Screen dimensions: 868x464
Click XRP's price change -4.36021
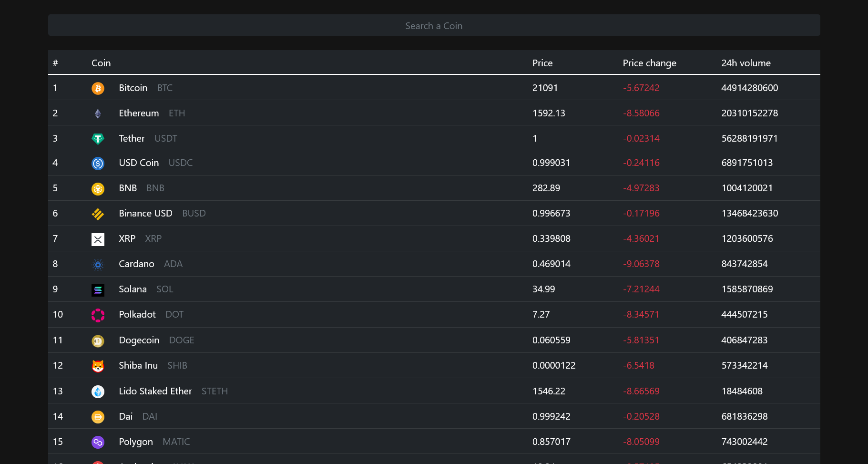tap(641, 238)
